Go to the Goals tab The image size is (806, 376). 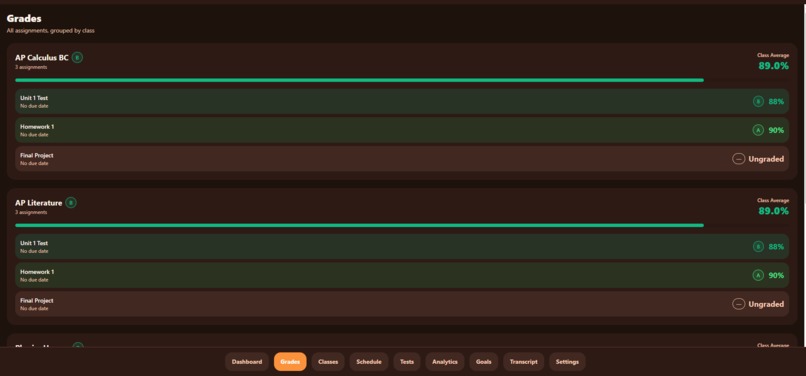point(484,362)
